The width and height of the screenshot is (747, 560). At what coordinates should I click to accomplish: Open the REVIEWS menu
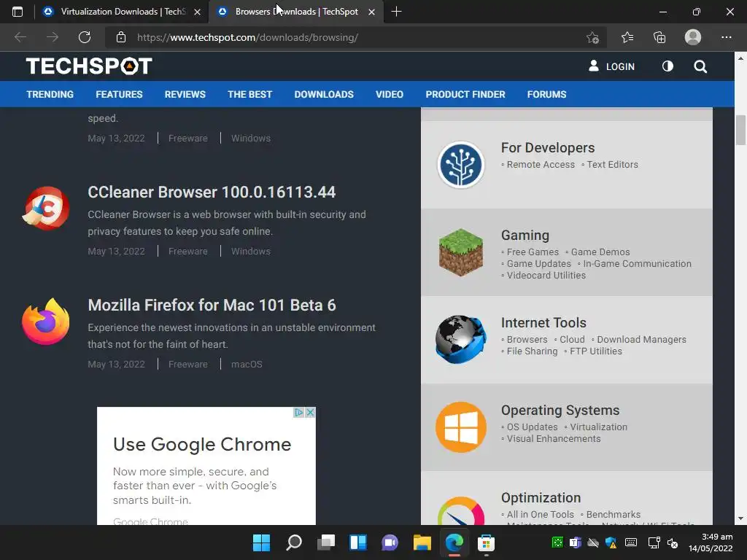click(185, 94)
